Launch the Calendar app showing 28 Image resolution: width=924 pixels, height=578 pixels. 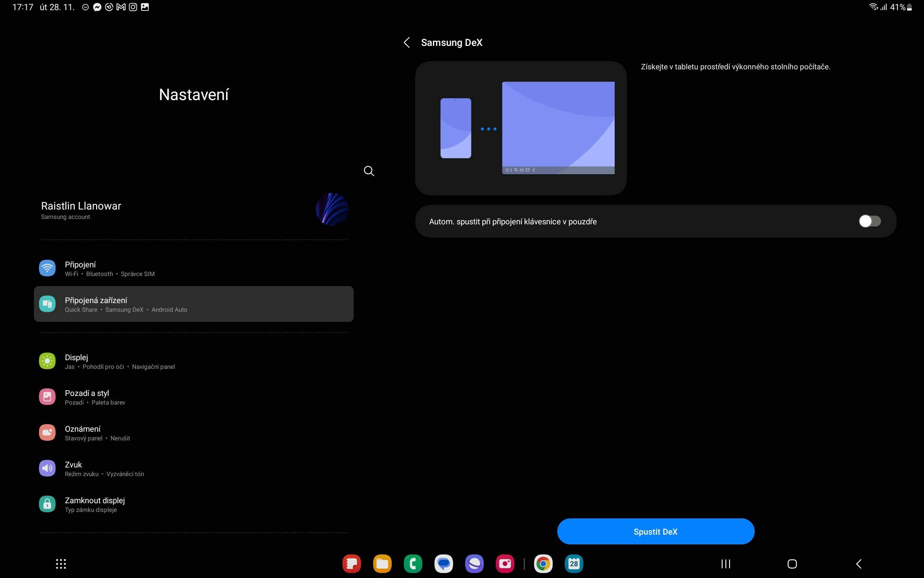(x=574, y=564)
